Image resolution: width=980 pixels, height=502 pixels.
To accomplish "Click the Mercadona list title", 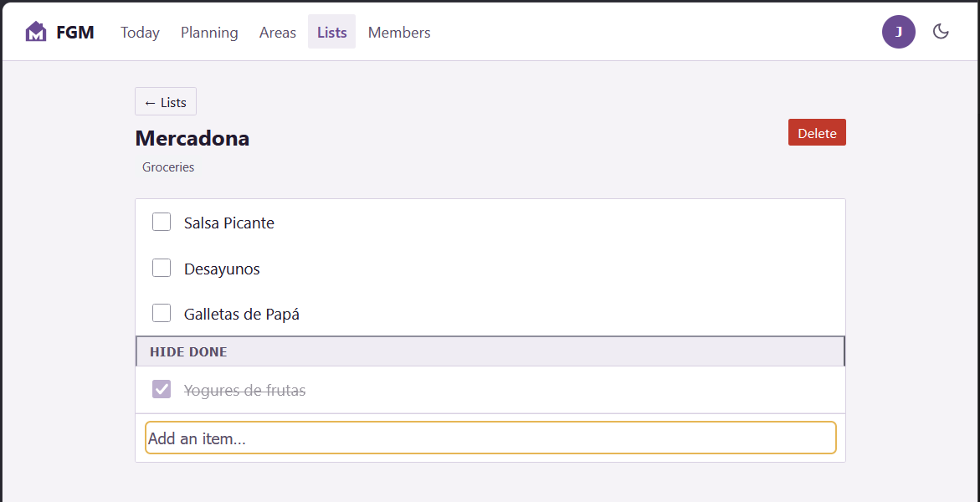I will [x=192, y=138].
